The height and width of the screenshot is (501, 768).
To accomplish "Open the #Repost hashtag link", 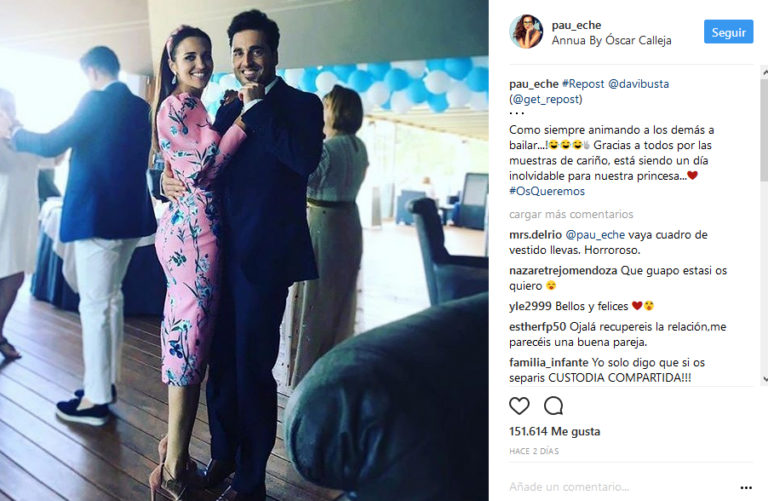I will tap(583, 84).
